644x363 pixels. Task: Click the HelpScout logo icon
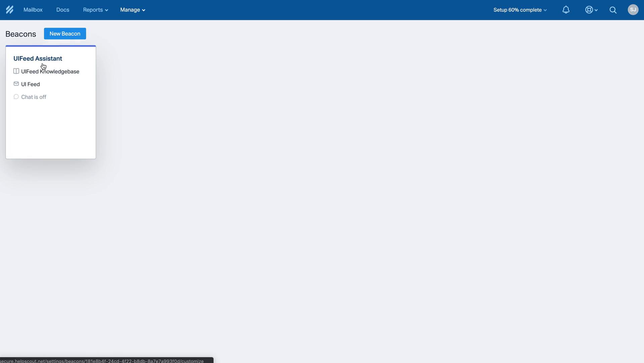coord(9,10)
